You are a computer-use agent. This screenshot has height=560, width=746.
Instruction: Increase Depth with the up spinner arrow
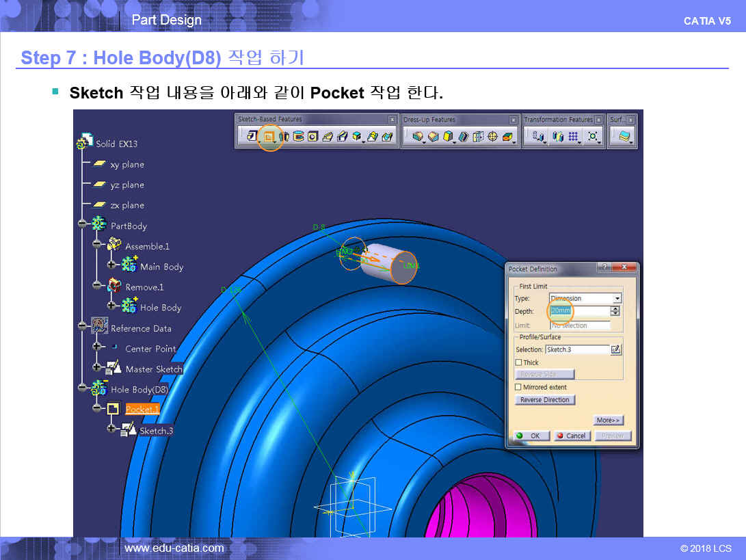[615, 308]
